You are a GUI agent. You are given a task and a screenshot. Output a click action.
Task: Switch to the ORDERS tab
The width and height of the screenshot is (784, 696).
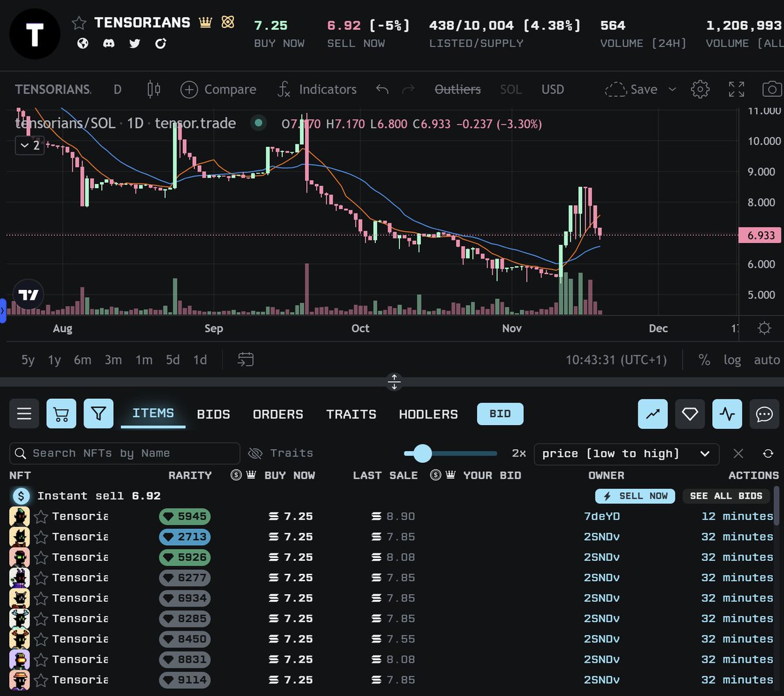click(x=278, y=414)
